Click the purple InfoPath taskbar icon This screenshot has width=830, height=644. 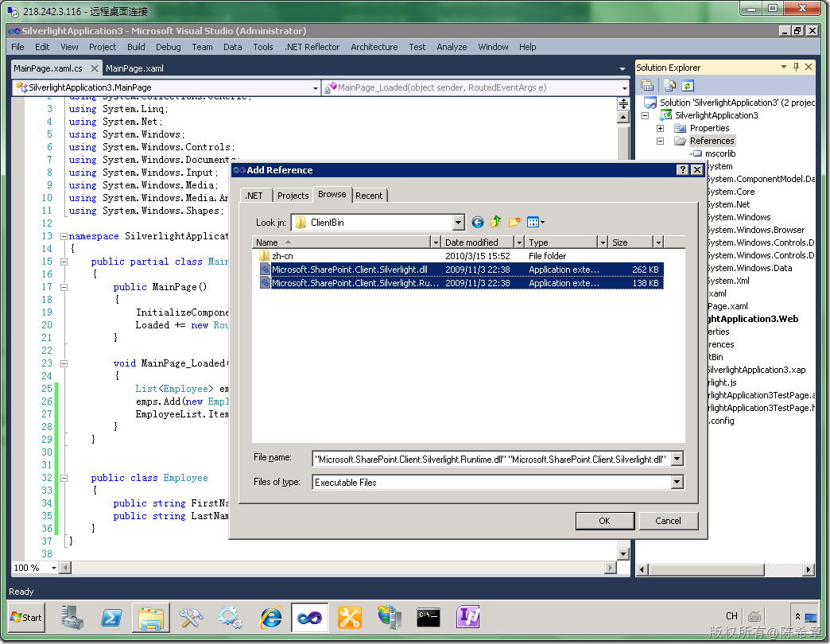(x=468, y=617)
